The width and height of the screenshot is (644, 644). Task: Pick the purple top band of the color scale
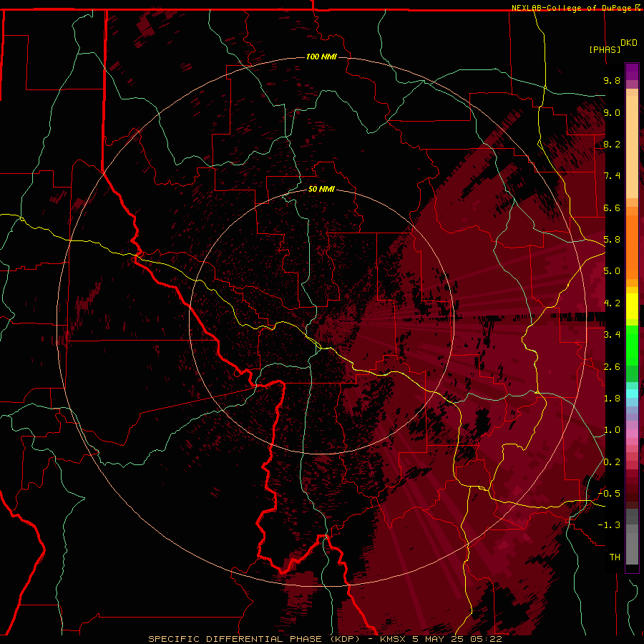(x=632, y=72)
